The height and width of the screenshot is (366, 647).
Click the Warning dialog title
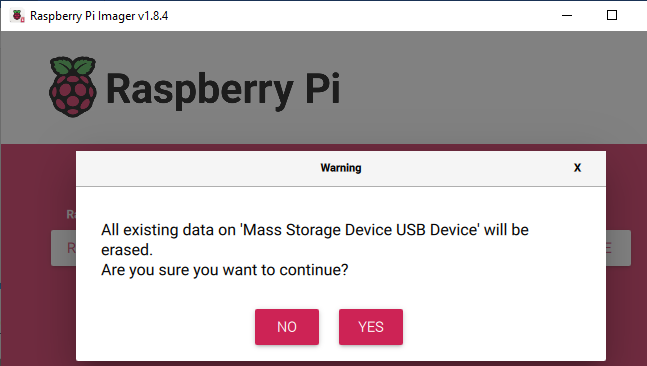(341, 168)
